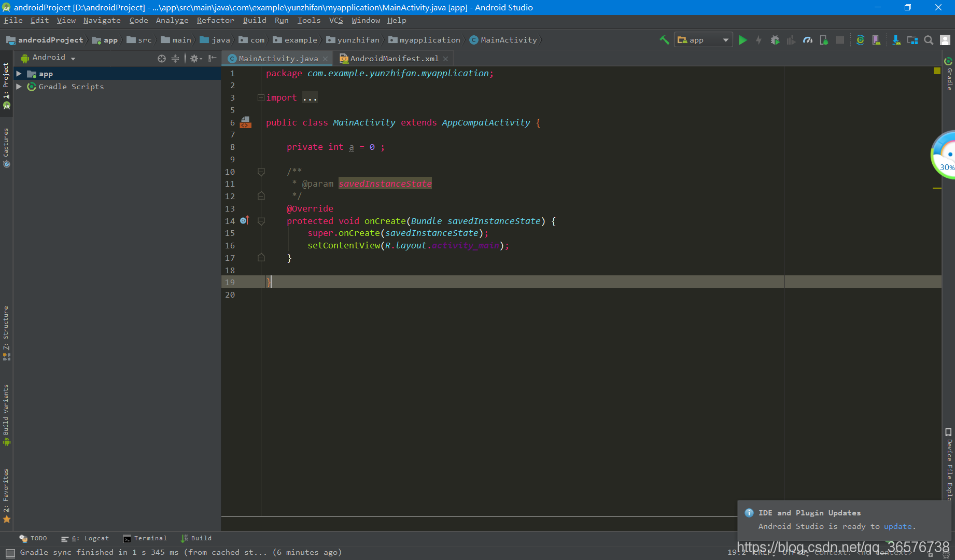Click the floating 30% memory widget
The width and height of the screenshot is (955, 560).
pyautogui.click(x=944, y=155)
